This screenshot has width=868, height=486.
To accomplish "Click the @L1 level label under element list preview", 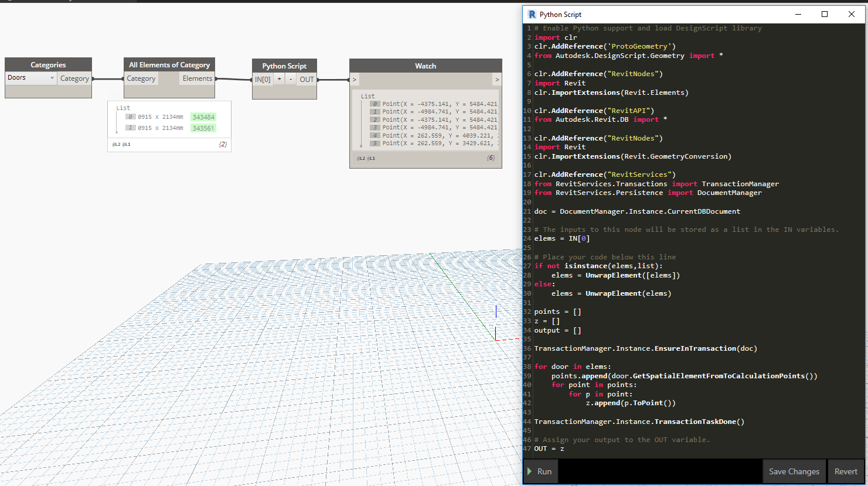I will click(x=127, y=144).
